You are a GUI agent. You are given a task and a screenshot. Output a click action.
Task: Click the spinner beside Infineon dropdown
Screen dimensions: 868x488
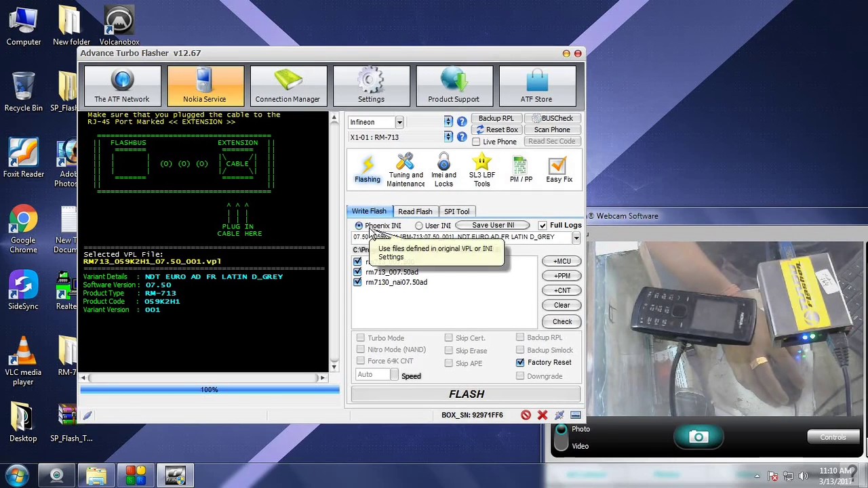coord(448,122)
